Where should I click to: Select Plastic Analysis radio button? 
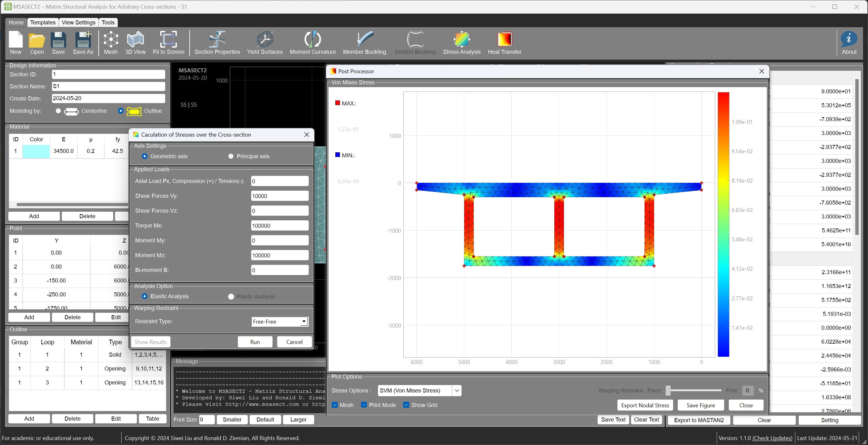click(x=231, y=297)
